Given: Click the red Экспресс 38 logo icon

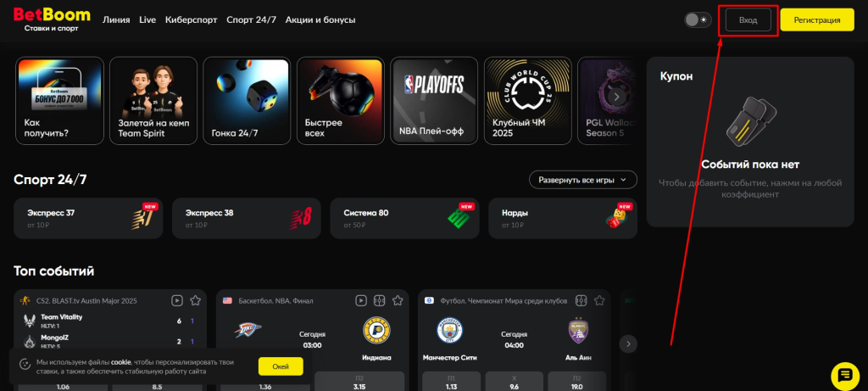Looking at the screenshot, I should pyautogui.click(x=301, y=219).
